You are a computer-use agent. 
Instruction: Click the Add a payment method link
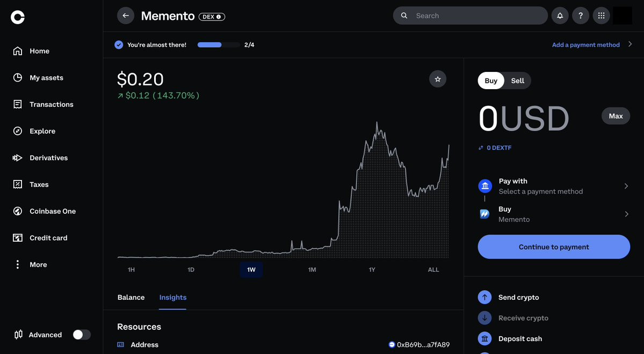[585, 45]
